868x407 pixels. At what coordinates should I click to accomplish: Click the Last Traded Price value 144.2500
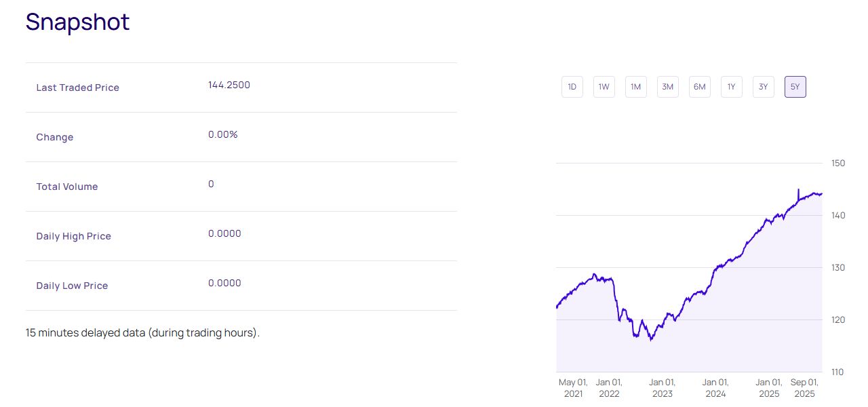(229, 85)
